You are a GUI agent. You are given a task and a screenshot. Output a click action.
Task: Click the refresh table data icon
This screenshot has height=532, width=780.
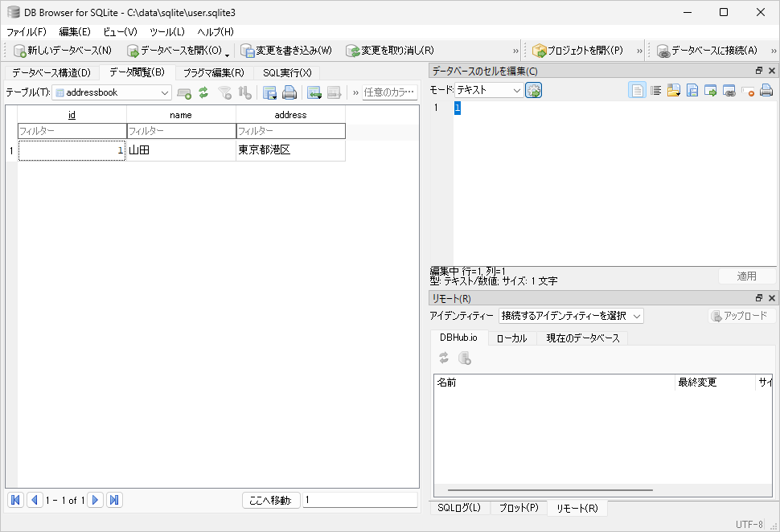[x=203, y=92]
